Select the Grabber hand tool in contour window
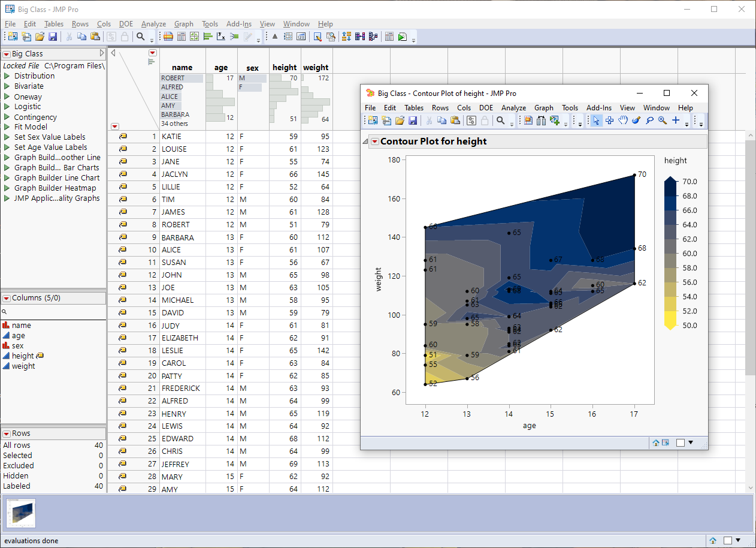 623,121
